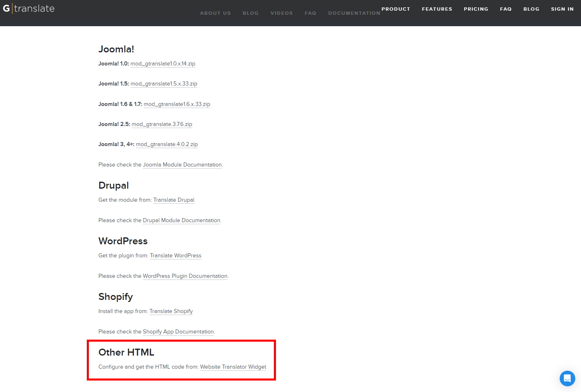Click the Other HTML heading
581x392 pixels.
tap(127, 352)
